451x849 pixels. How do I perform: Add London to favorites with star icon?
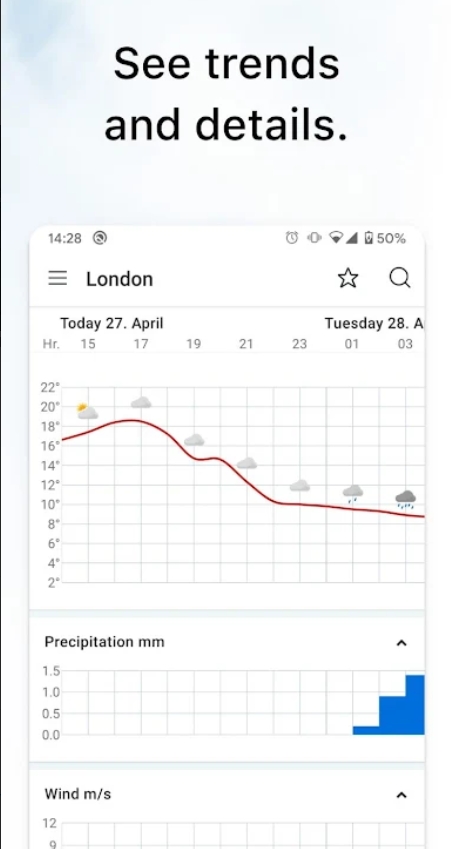pyautogui.click(x=348, y=278)
